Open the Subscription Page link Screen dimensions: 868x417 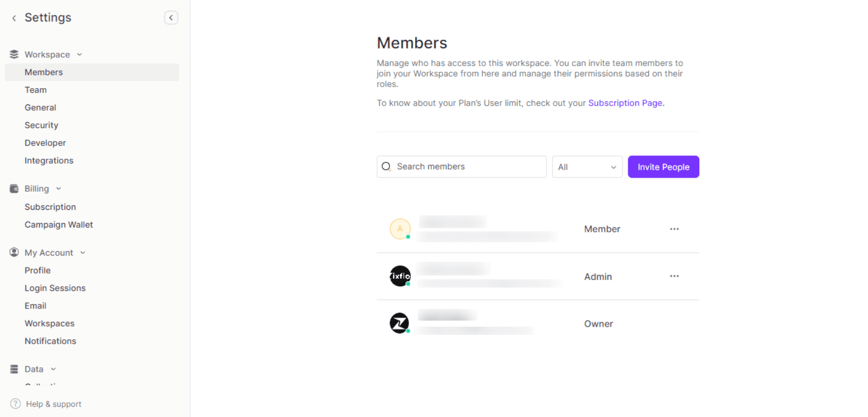click(625, 102)
